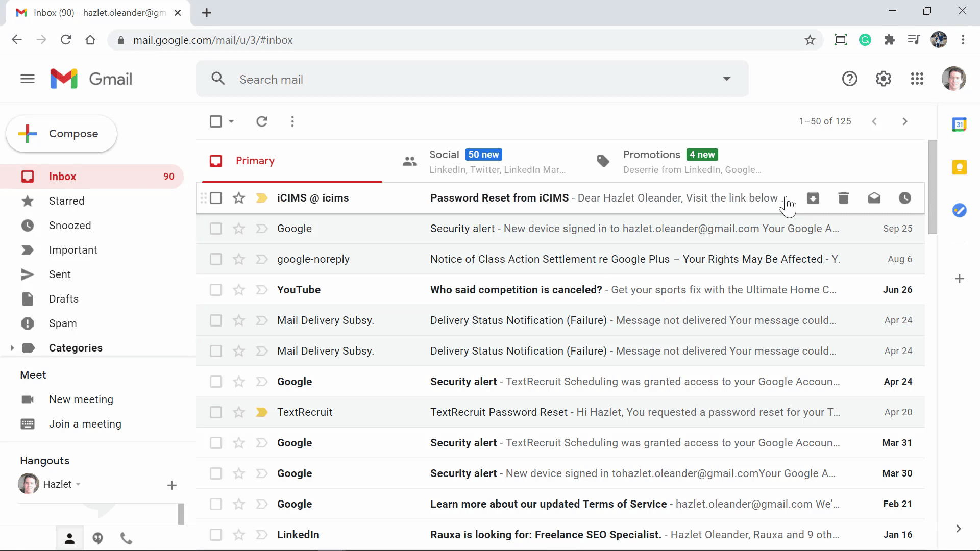Open Hangouts conversations speech bubble icon

point(98,538)
